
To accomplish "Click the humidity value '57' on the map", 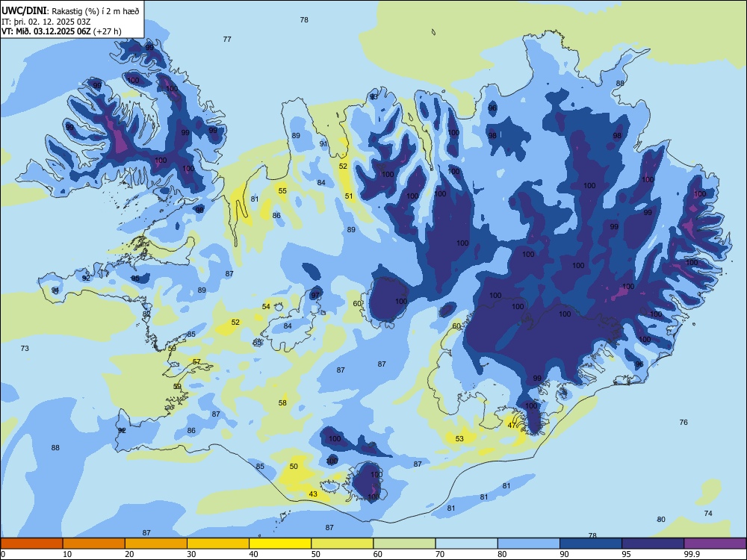I will (x=196, y=361).
